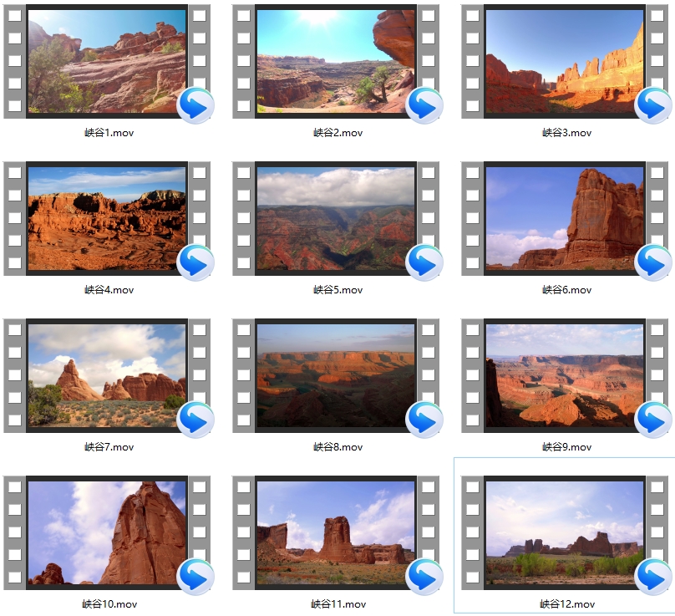The height and width of the screenshot is (616, 675).
Task: Select the 峡谷6.mov video thumbnail
Action: pos(566,219)
